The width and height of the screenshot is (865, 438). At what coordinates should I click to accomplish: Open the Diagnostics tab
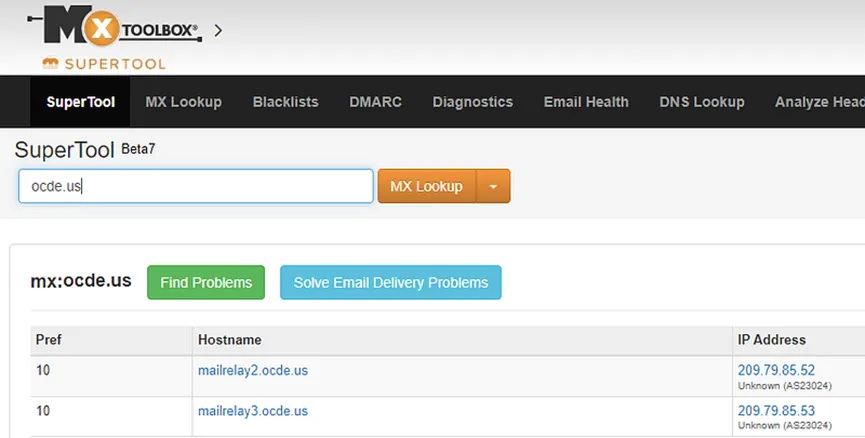[473, 102]
